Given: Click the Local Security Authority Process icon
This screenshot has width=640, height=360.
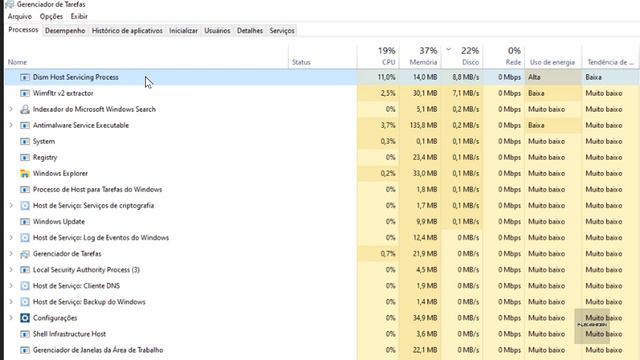Looking at the screenshot, I should click(x=25, y=270).
